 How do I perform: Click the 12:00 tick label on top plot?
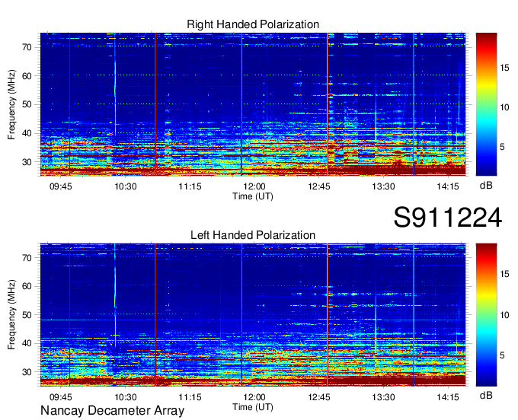pyautogui.click(x=254, y=186)
